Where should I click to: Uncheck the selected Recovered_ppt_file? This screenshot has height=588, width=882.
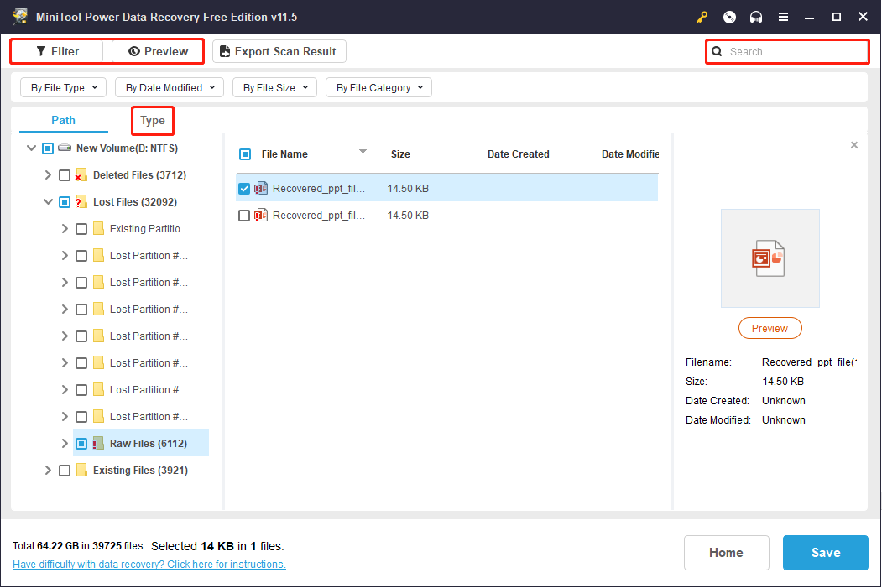point(243,188)
